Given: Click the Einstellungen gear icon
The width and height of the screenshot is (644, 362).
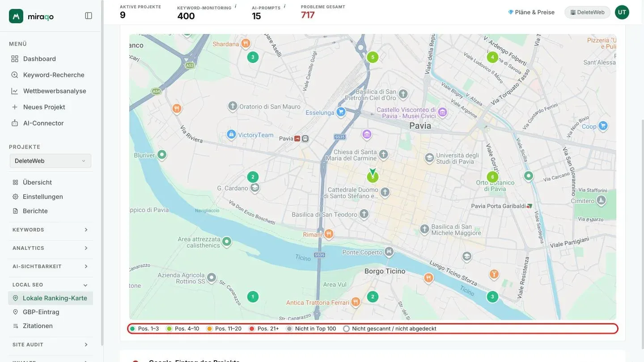Looking at the screenshot, I should 15,197.
